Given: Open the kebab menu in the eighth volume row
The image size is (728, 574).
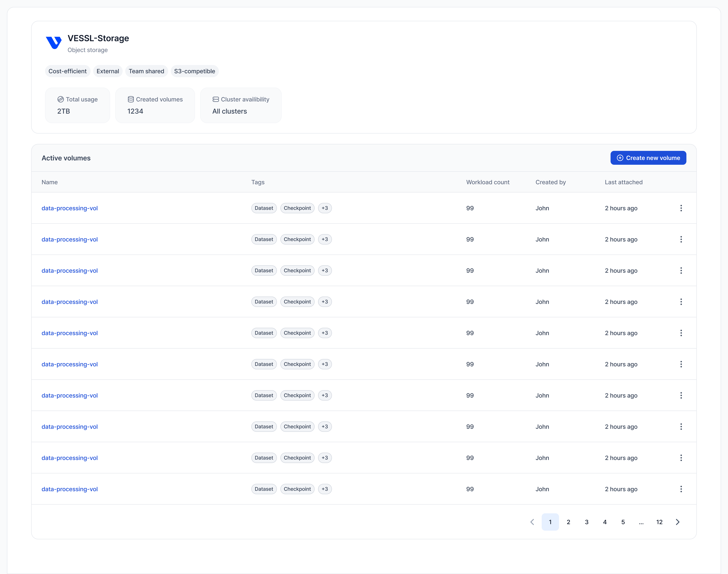Looking at the screenshot, I should 681,427.
